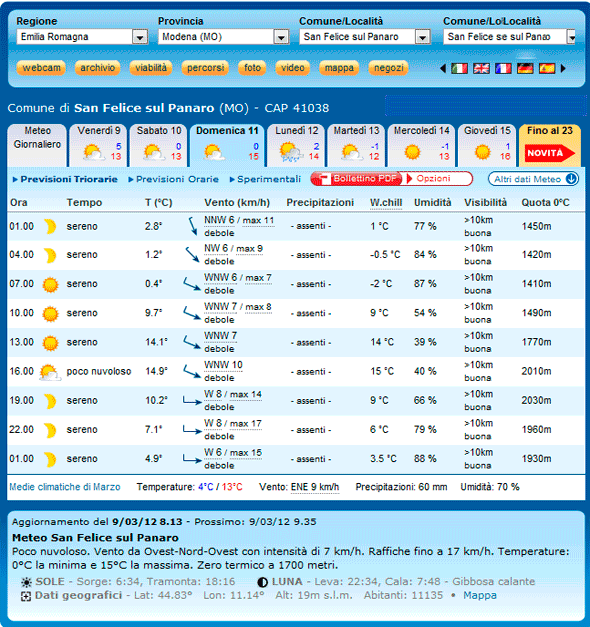Select the Italian flag language icon

459,68
